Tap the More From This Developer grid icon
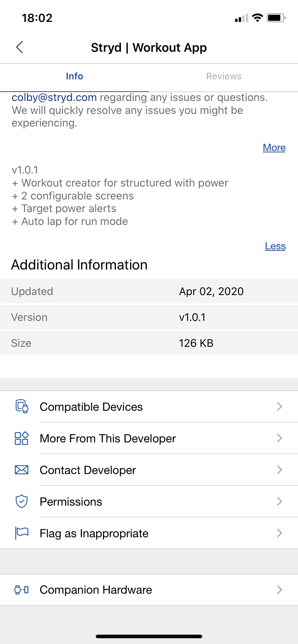This screenshot has height=644, width=298. [22, 438]
